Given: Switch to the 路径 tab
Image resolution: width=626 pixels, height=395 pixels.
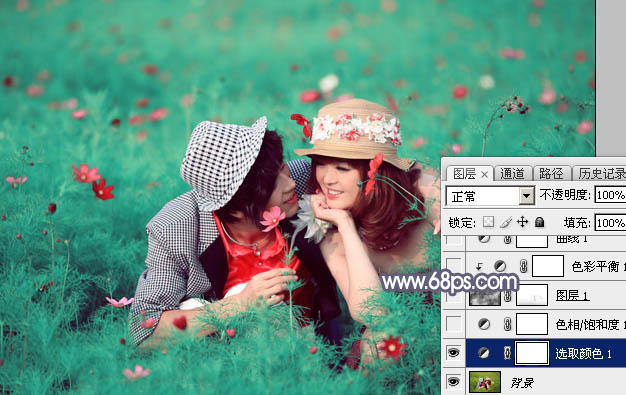Looking at the screenshot, I should tap(551, 174).
